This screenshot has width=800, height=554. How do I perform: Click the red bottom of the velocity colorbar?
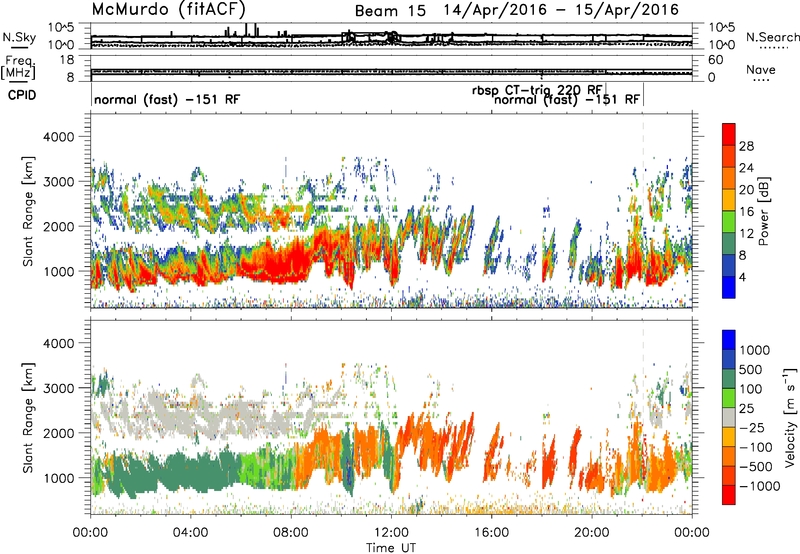[729, 495]
